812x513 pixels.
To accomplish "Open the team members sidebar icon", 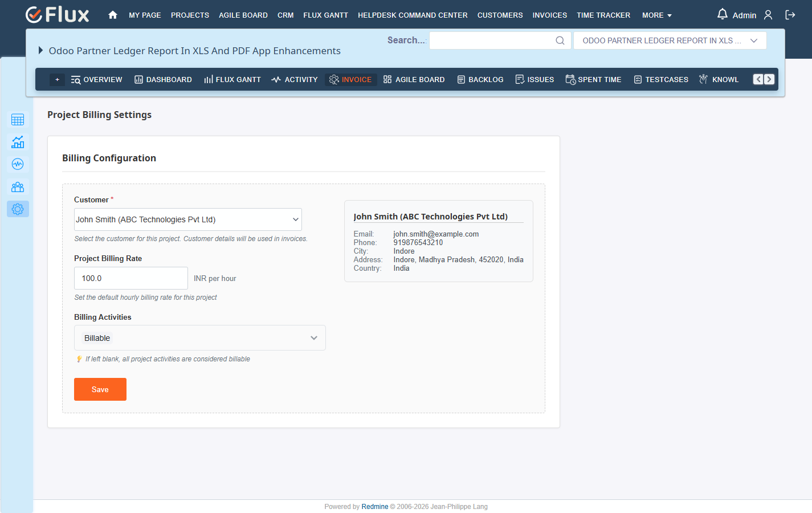I will [18, 187].
